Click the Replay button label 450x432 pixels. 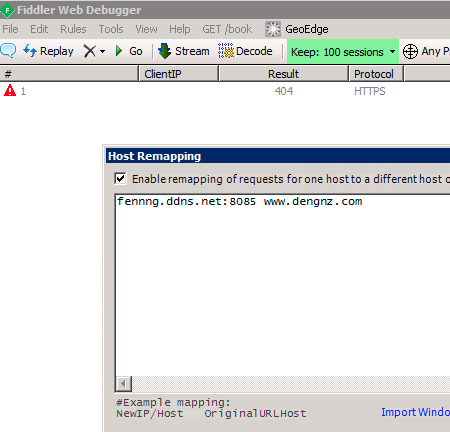(57, 51)
